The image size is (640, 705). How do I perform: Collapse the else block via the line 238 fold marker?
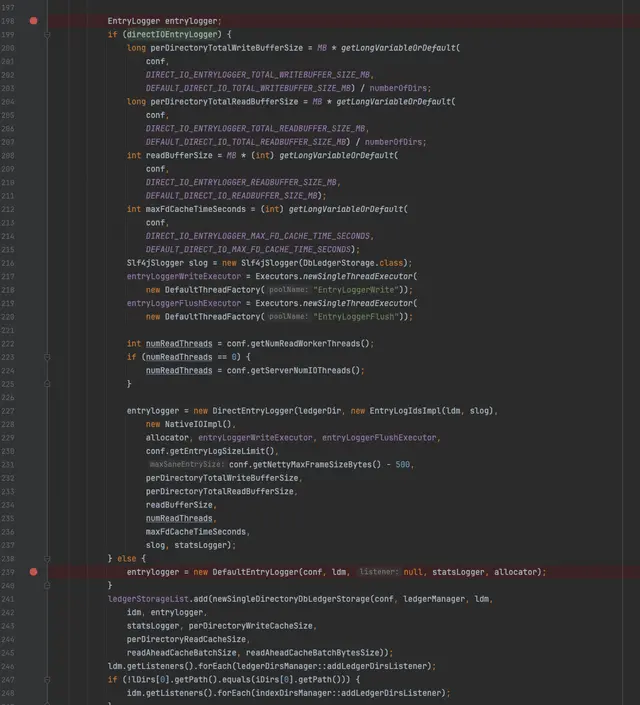click(x=47, y=559)
